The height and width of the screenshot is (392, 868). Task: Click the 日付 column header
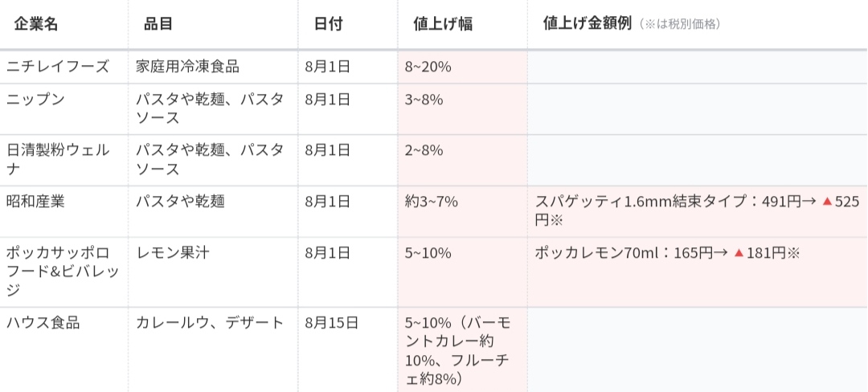(x=328, y=24)
